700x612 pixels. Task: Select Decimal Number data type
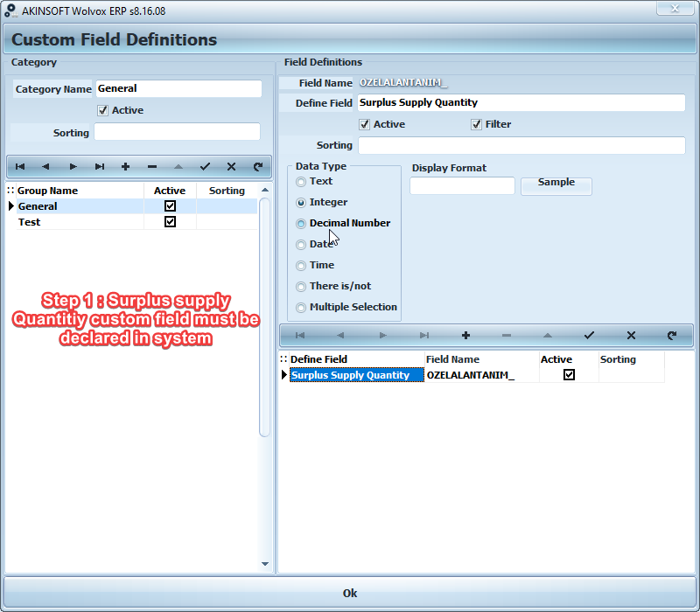click(x=301, y=224)
